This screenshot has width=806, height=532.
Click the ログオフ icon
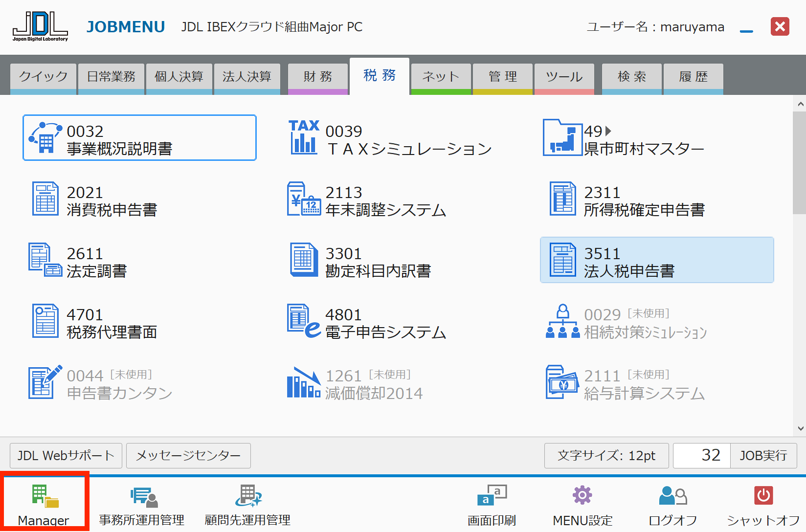[672, 495]
